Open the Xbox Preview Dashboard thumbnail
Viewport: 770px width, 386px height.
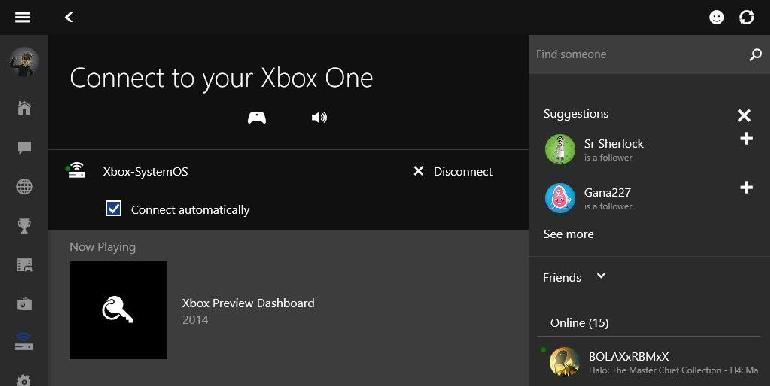pos(118,310)
